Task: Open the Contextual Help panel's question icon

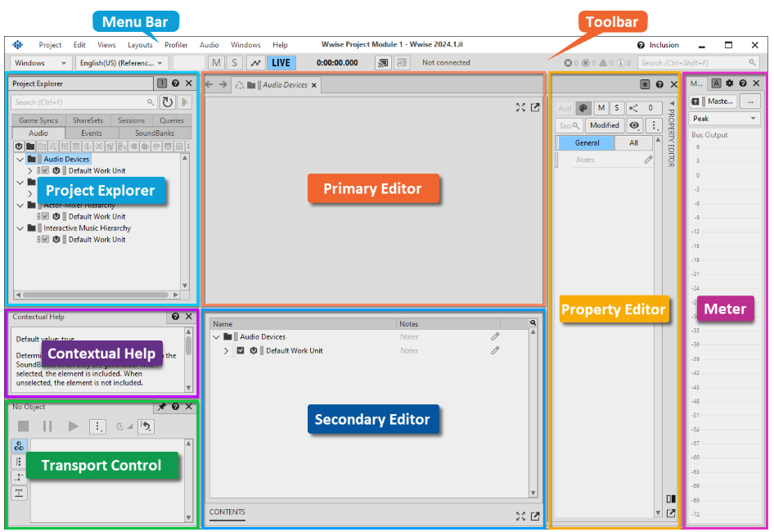Action: [x=175, y=317]
